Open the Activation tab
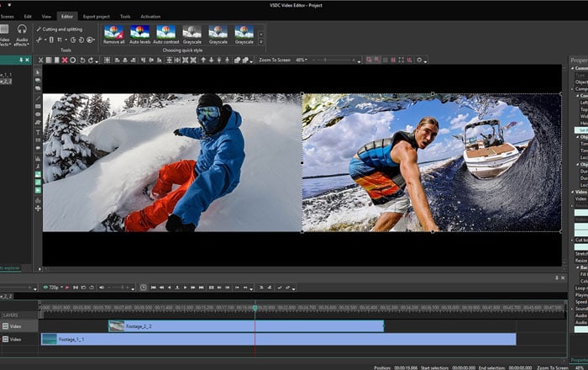Viewport: 588px width, 370px height. coord(150,17)
